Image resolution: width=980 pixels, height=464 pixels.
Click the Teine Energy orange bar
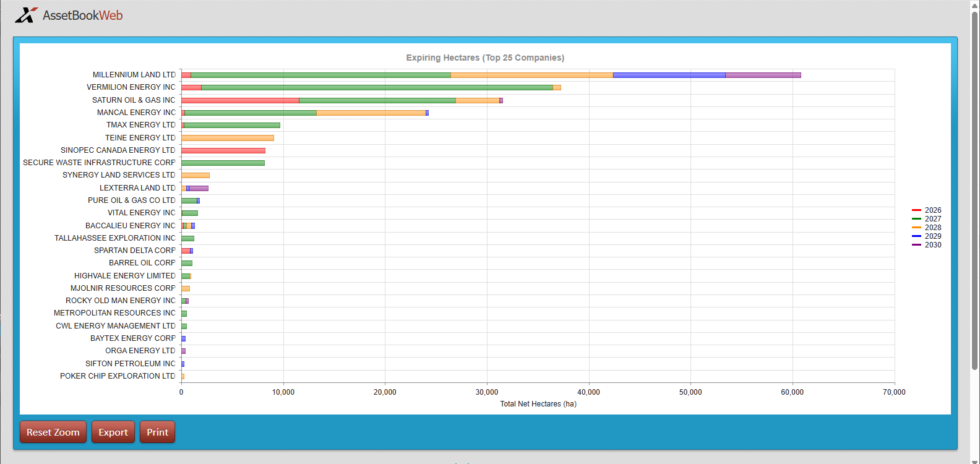(x=227, y=138)
